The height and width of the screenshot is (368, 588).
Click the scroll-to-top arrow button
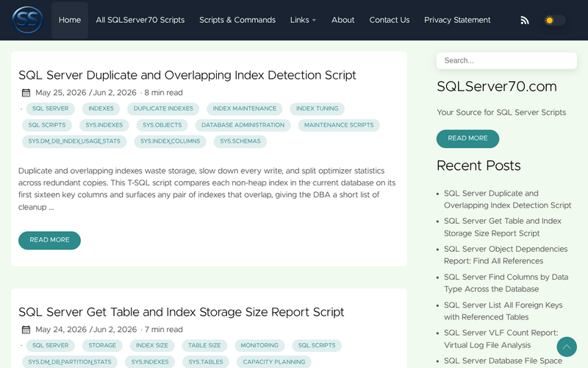tap(567, 347)
